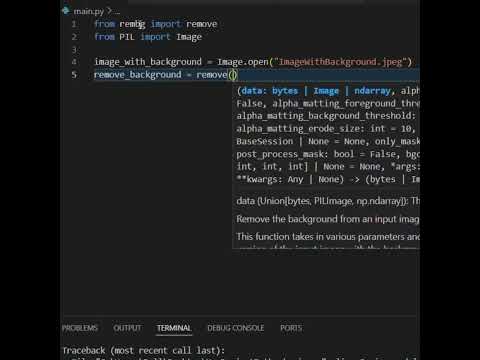Click line number 1 in gutter

(x=74, y=24)
